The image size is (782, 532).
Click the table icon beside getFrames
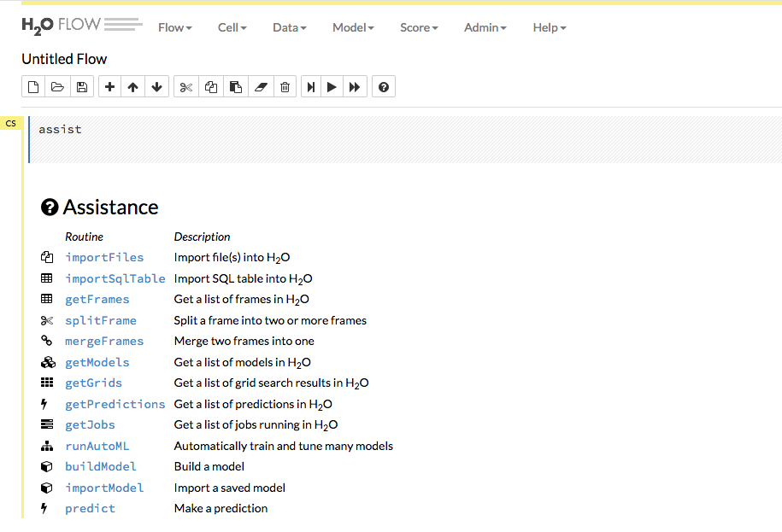[46, 298]
